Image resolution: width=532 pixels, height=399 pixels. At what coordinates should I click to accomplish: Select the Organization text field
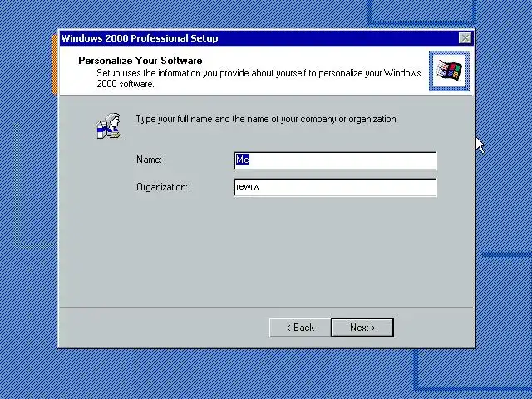point(335,187)
